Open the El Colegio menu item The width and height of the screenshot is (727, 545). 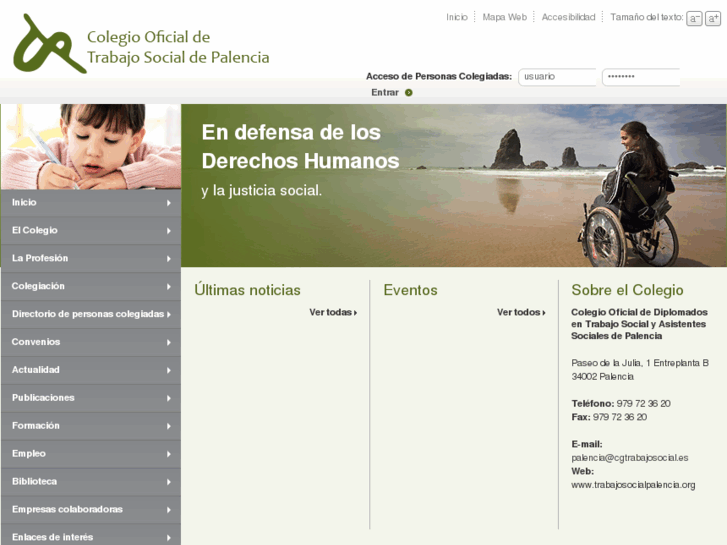[x=91, y=231]
